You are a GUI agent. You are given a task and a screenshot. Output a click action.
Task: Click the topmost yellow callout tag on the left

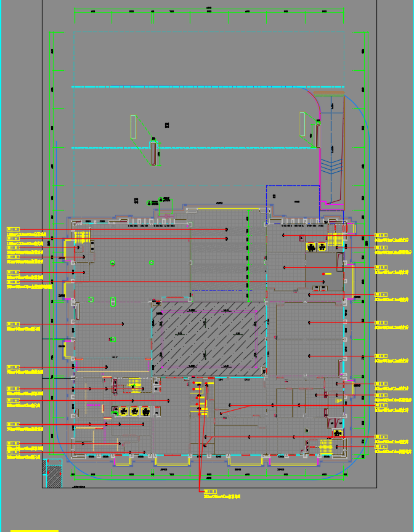tap(13, 229)
